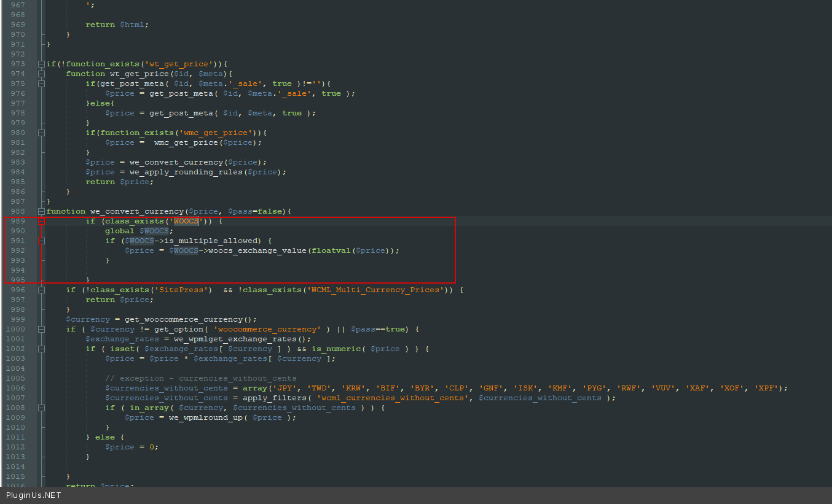Collapse is_multiple_allowed fold at line 991
This screenshot has width=832, height=504.
point(41,241)
